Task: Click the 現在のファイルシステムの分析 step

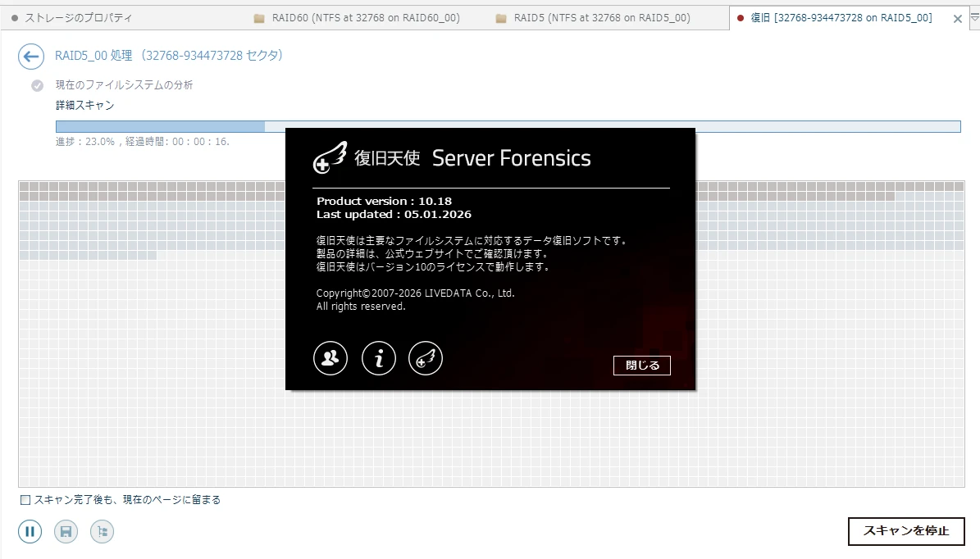Action: pos(125,85)
